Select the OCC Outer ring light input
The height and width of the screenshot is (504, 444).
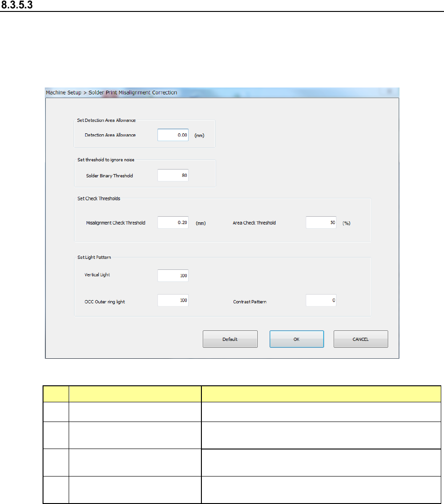(173, 300)
